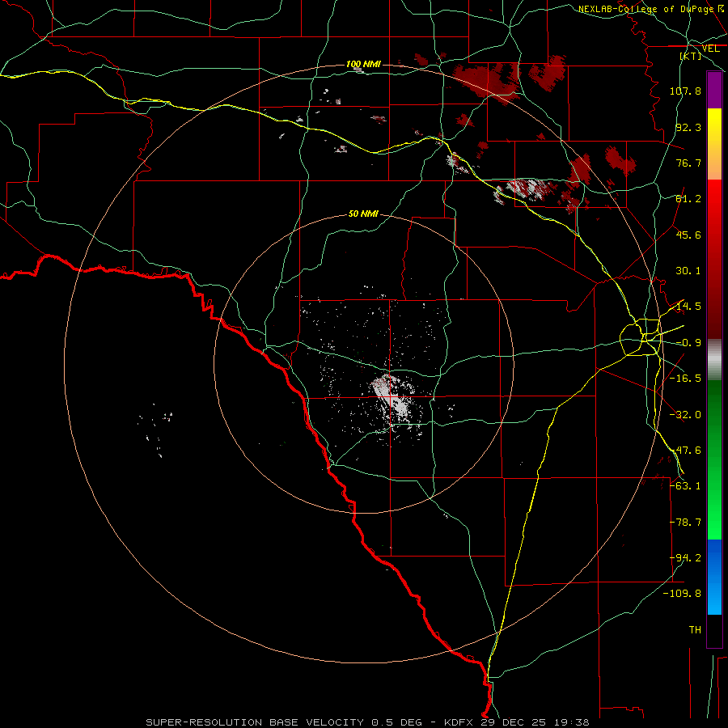Click the gray near-zero segment of color bar
This screenshot has height=728, width=728.
point(714,360)
